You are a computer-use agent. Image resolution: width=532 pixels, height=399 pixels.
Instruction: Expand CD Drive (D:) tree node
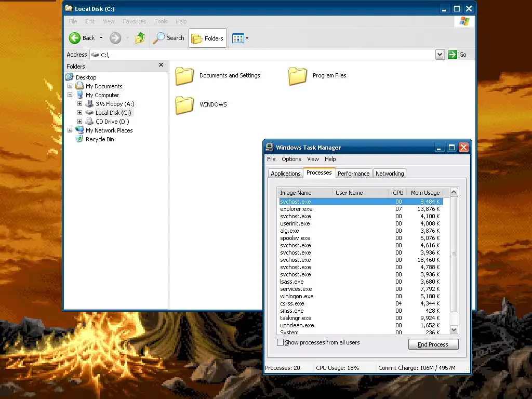(x=79, y=122)
